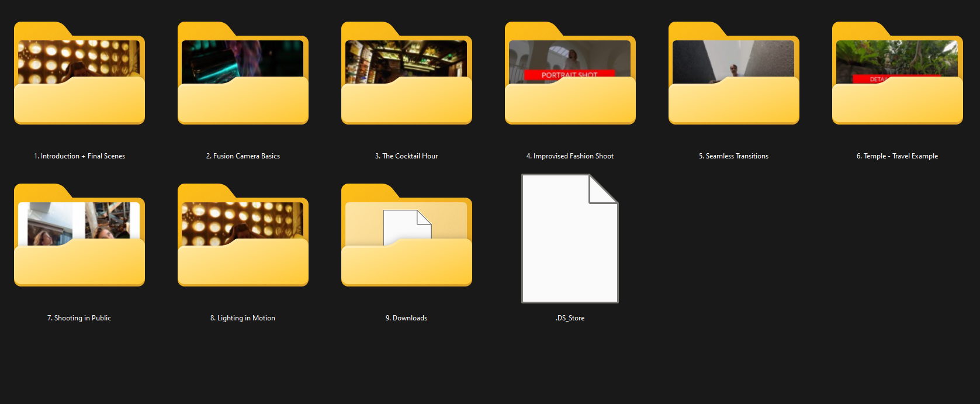The width and height of the screenshot is (980, 404).
Task: Click the '8. Lighting in Motion' name label
Action: pos(243,318)
